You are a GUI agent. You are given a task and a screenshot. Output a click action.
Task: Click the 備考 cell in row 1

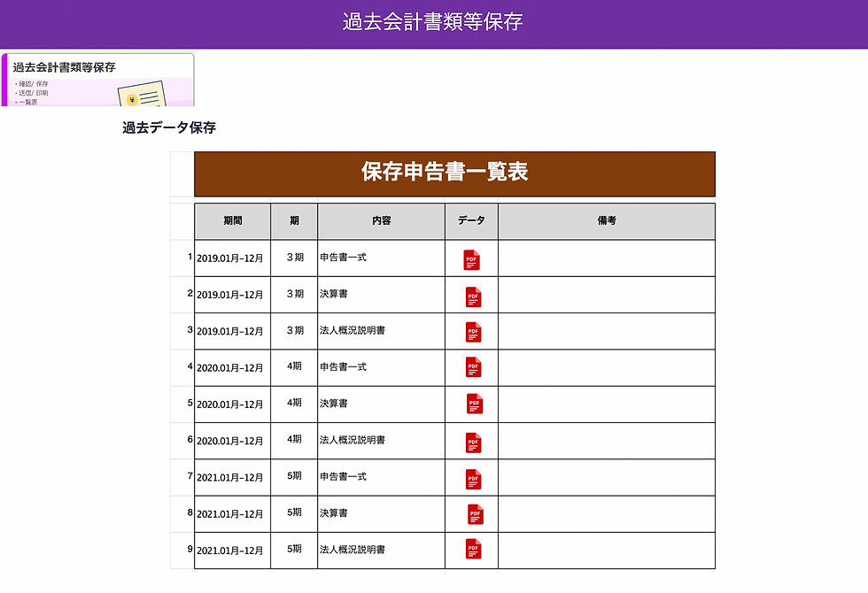[x=607, y=258]
